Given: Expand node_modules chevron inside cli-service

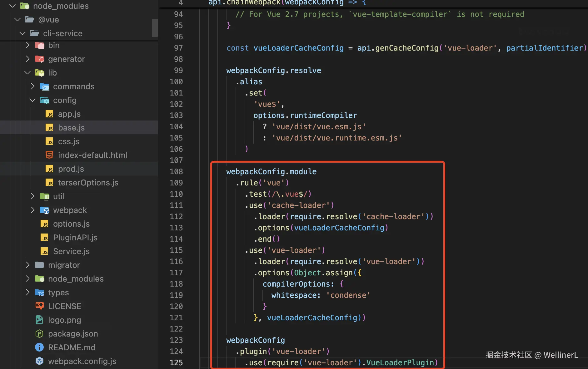Looking at the screenshot, I should click(x=28, y=279).
